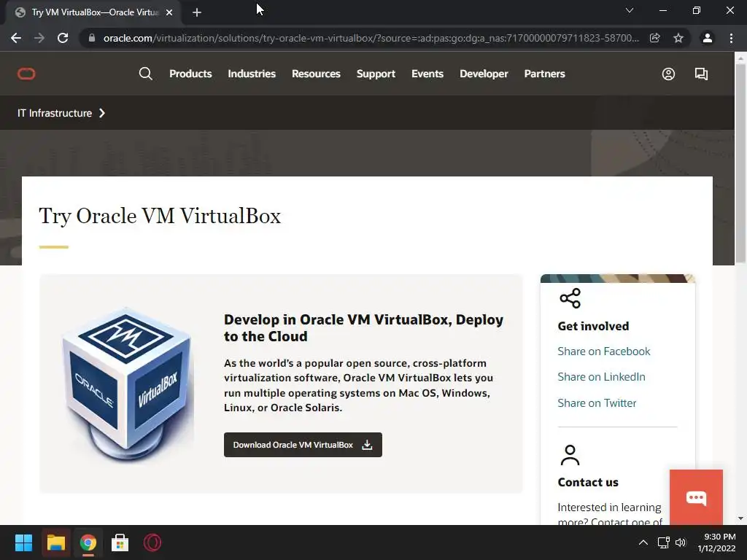Screen dimensions: 747x560
Task: Bookmark this page with the star icon
Action: (678, 38)
